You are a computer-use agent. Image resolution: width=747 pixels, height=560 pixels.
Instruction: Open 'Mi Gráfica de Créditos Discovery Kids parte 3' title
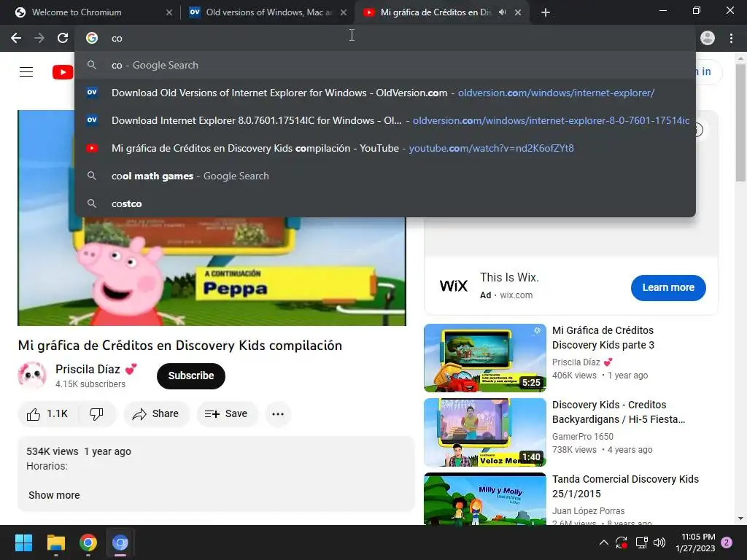point(603,338)
